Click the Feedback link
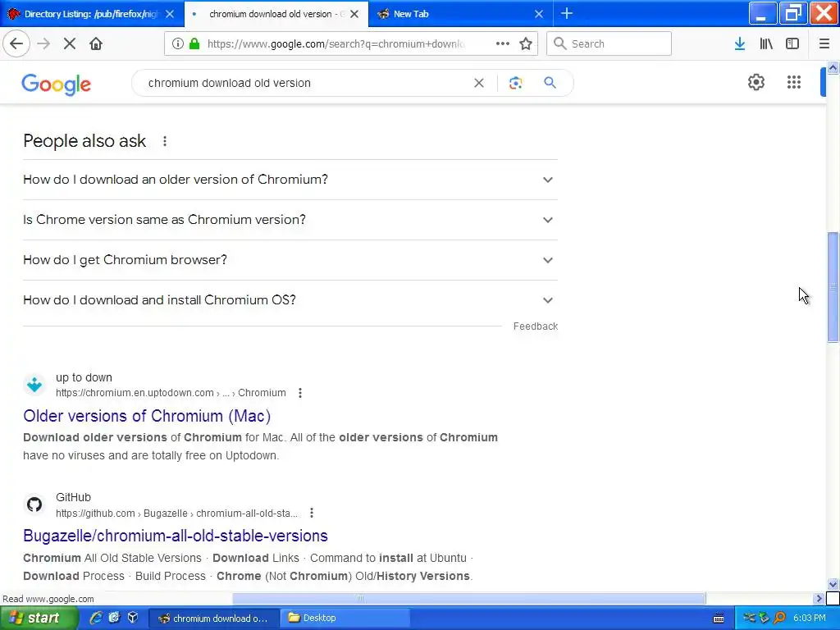 click(x=535, y=326)
